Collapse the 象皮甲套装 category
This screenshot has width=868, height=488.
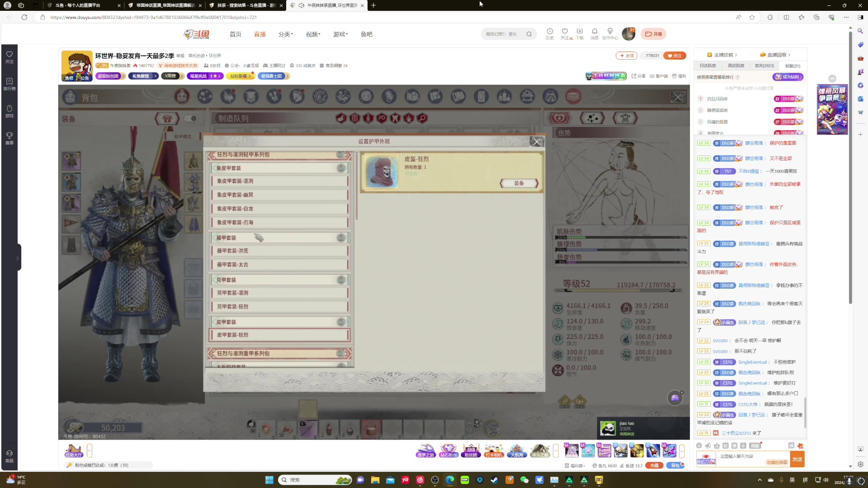coord(341,168)
